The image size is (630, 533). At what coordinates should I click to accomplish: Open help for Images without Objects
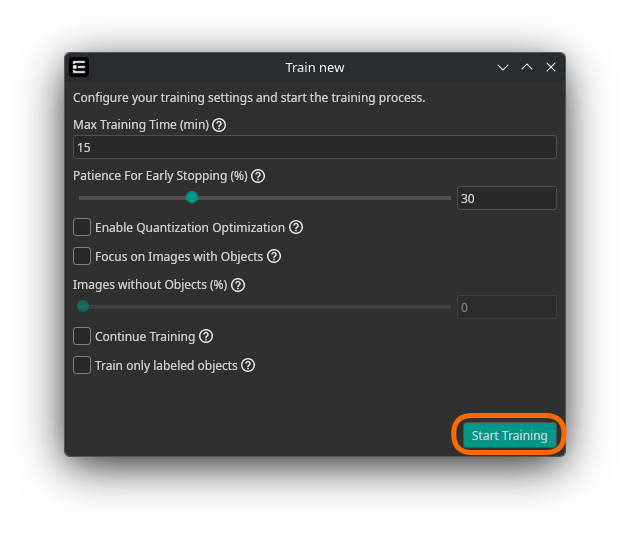point(238,285)
